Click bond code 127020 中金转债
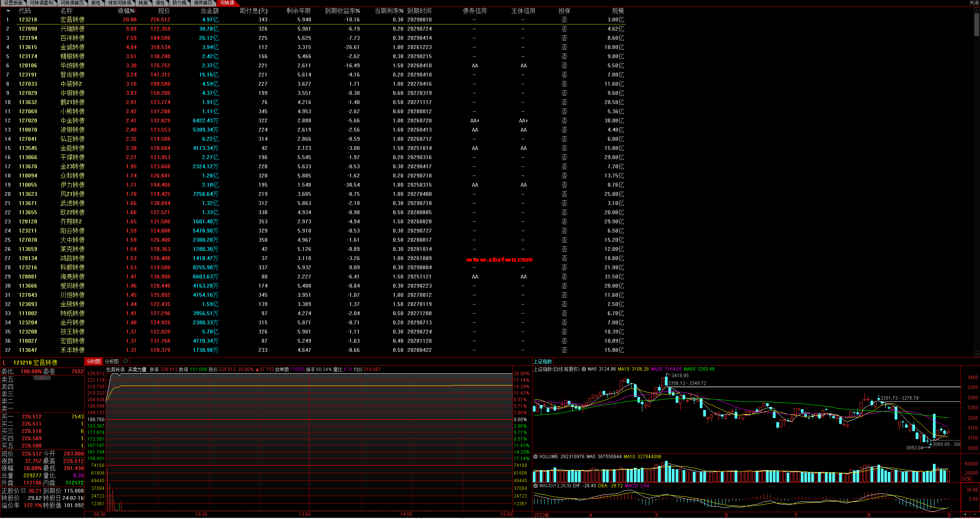The height and width of the screenshot is (519, 980). click(x=28, y=121)
